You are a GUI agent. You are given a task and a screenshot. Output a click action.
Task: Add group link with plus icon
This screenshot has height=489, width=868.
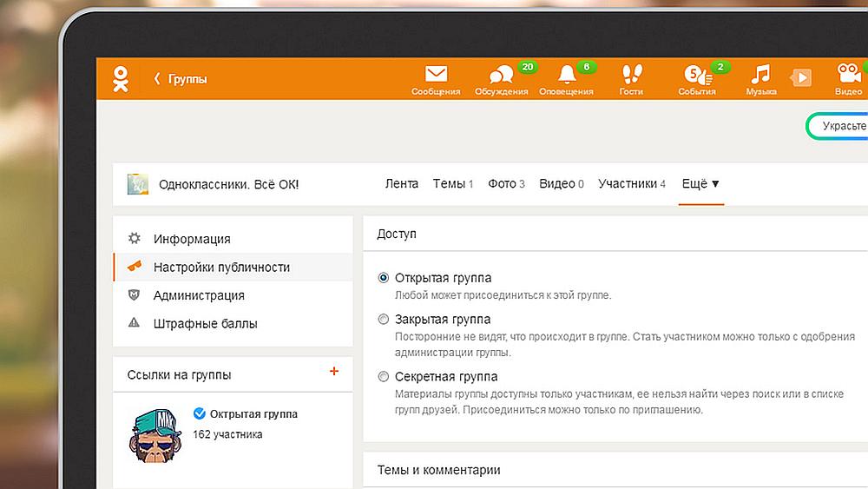[334, 371]
